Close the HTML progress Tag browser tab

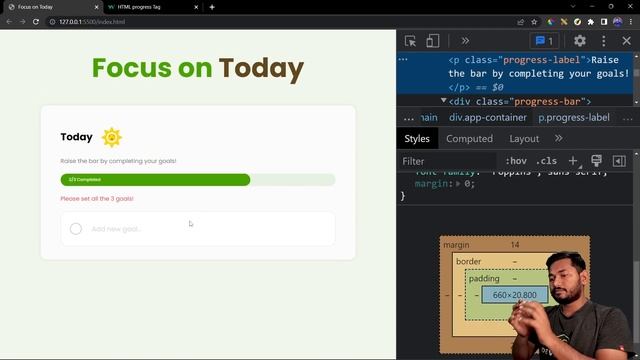196,7
